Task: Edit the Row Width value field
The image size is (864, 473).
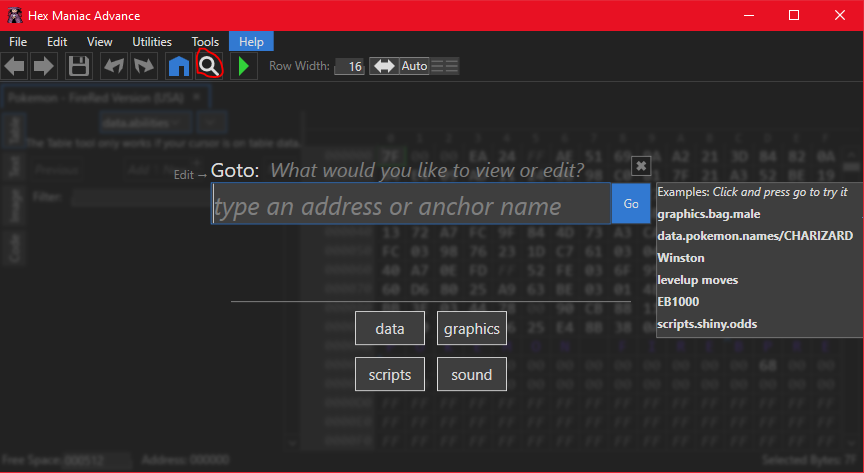Action: [x=349, y=67]
